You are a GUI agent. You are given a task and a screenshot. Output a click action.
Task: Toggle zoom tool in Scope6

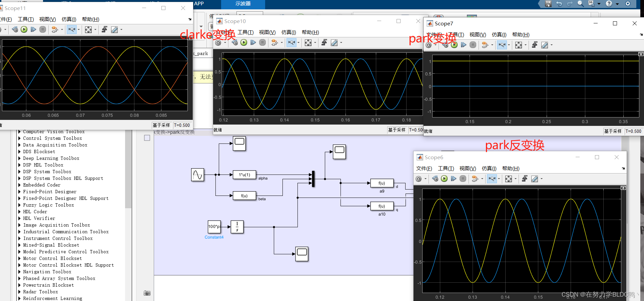(492, 179)
